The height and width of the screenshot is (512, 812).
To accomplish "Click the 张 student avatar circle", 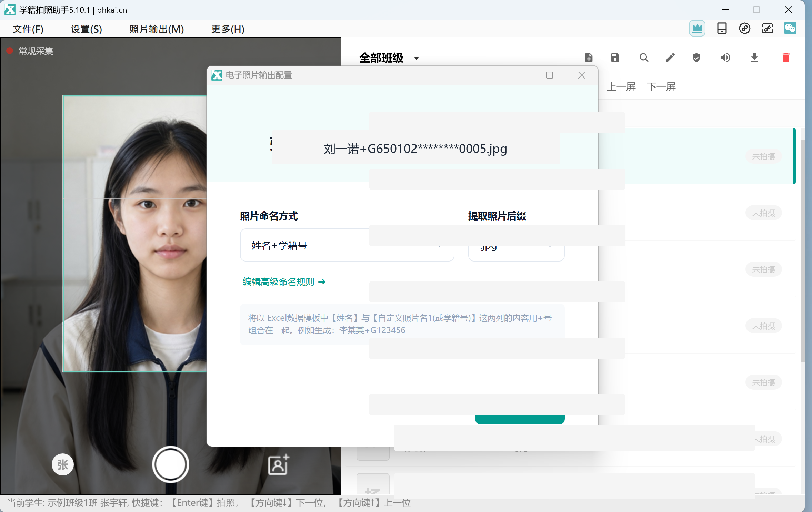I will coord(62,464).
